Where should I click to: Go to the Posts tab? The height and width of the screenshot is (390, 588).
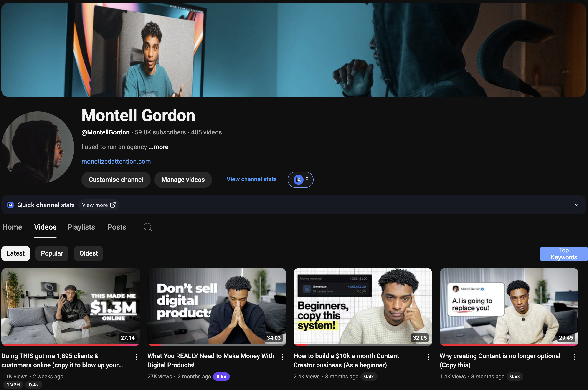[x=117, y=227]
